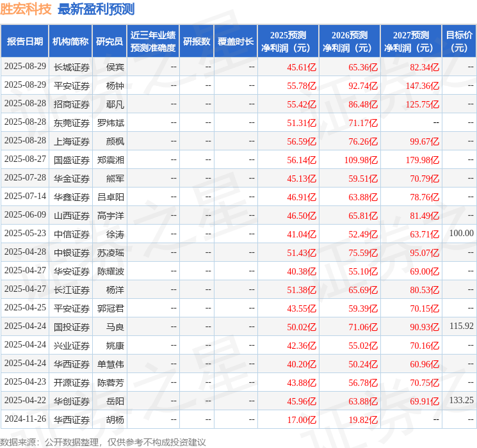Image resolution: width=477 pixels, height=448 pixels.
Task: Select 招商证券 institution cell
Action: click(72, 104)
